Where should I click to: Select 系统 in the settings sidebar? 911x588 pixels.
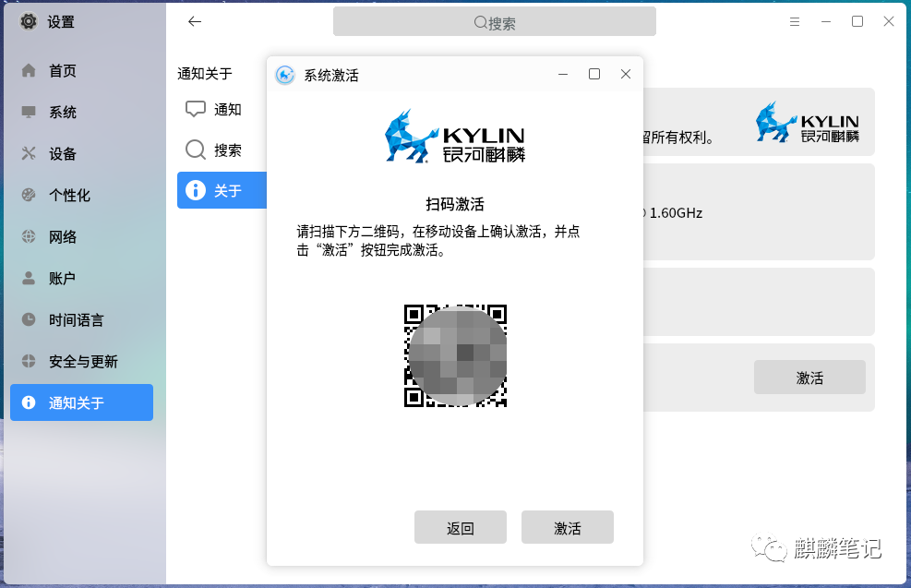[81, 112]
